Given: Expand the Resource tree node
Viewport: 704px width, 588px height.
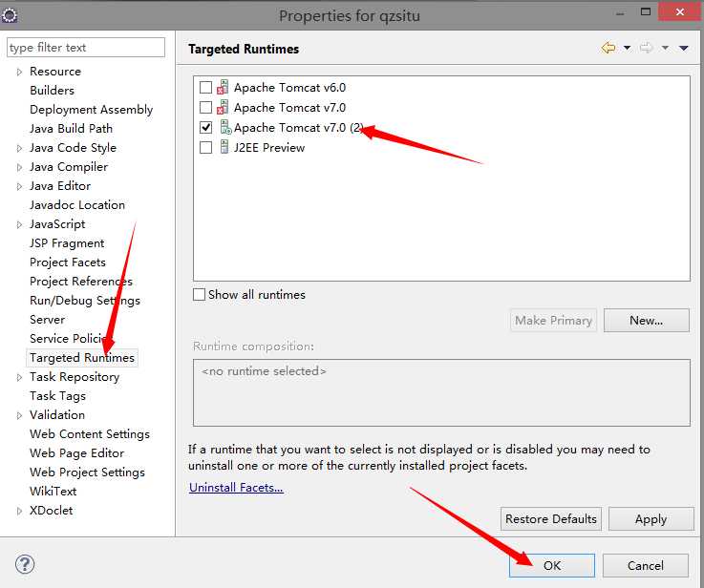Looking at the screenshot, I should (19, 72).
